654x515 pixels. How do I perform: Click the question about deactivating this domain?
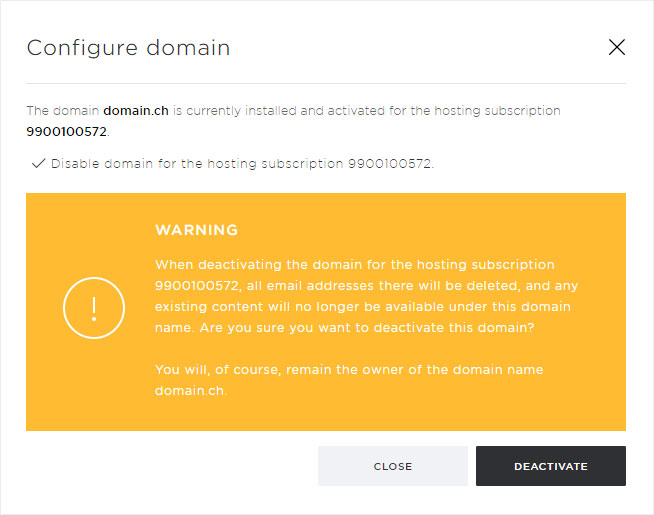coord(367,328)
